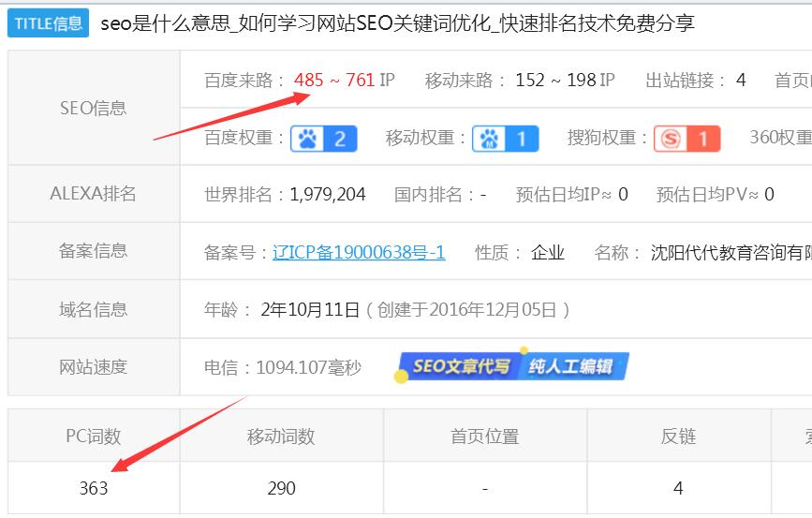This screenshot has width=812, height=518.
Task: Click the Baidu weight paw badge showing 2
Action: [324, 139]
